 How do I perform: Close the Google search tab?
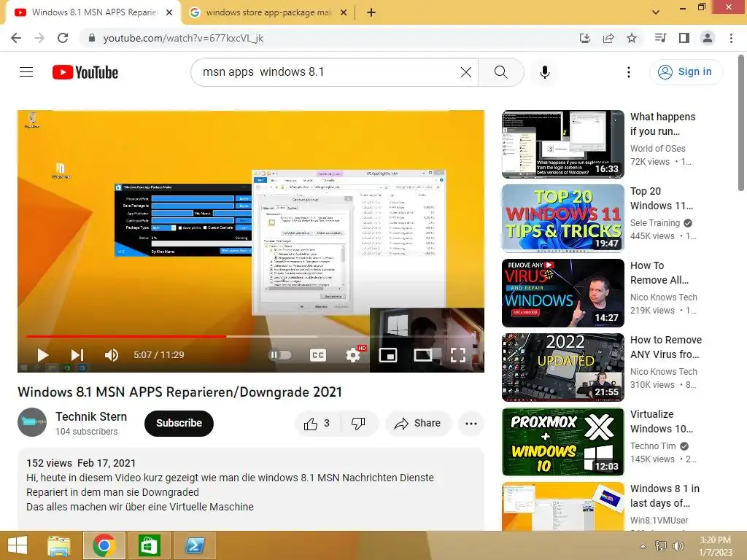click(344, 13)
